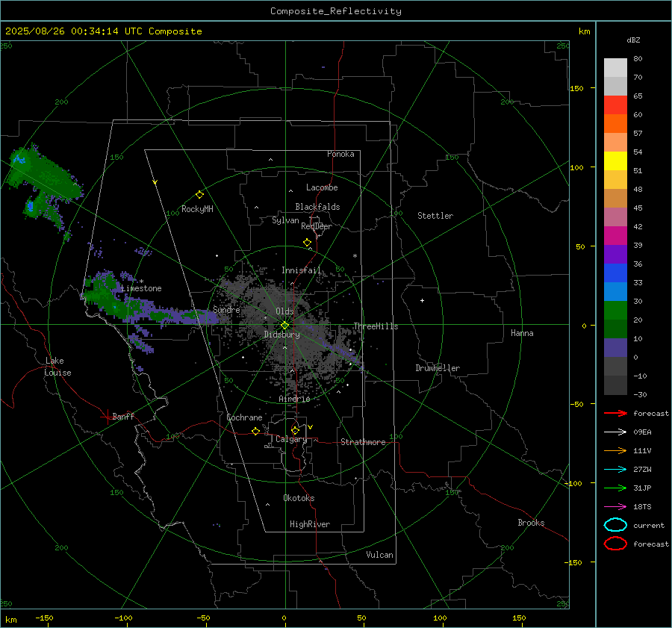Click the yellow diamond marker near RockyMH
672x628 pixels.
point(199,195)
